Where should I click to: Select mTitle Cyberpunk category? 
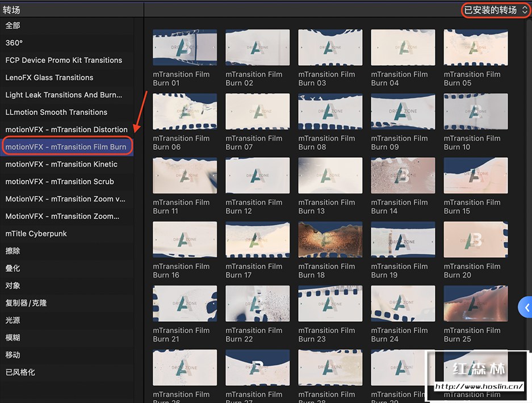click(x=67, y=233)
